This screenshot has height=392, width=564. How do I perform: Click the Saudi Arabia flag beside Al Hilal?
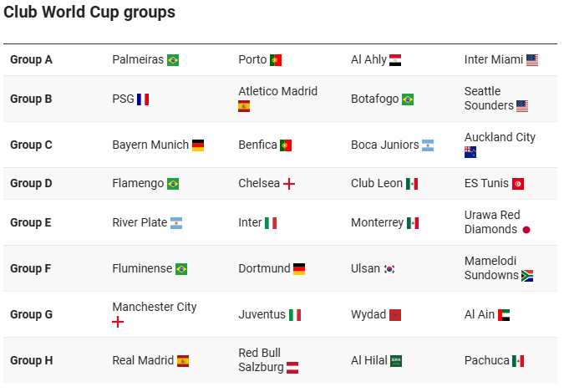click(396, 361)
